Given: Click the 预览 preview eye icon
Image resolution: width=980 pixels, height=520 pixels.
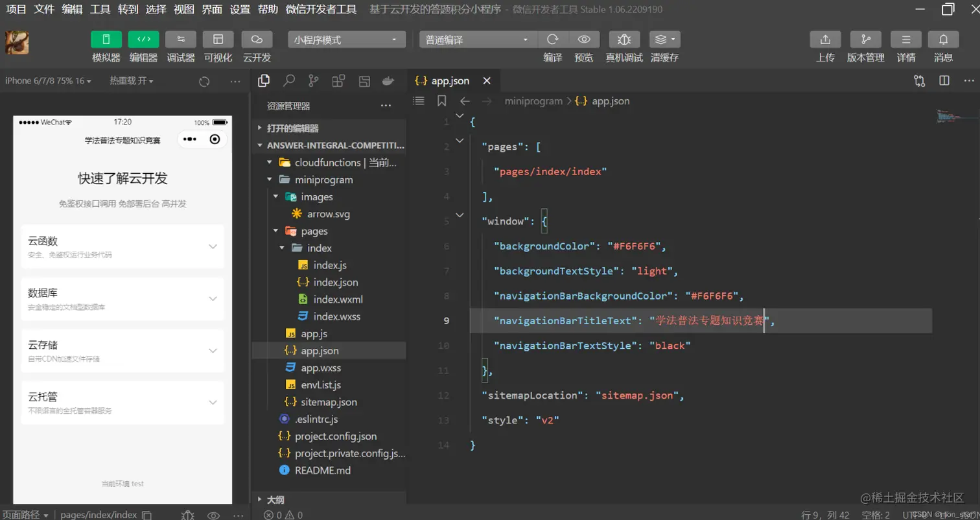Looking at the screenshot, I should [x=584, y=39].
